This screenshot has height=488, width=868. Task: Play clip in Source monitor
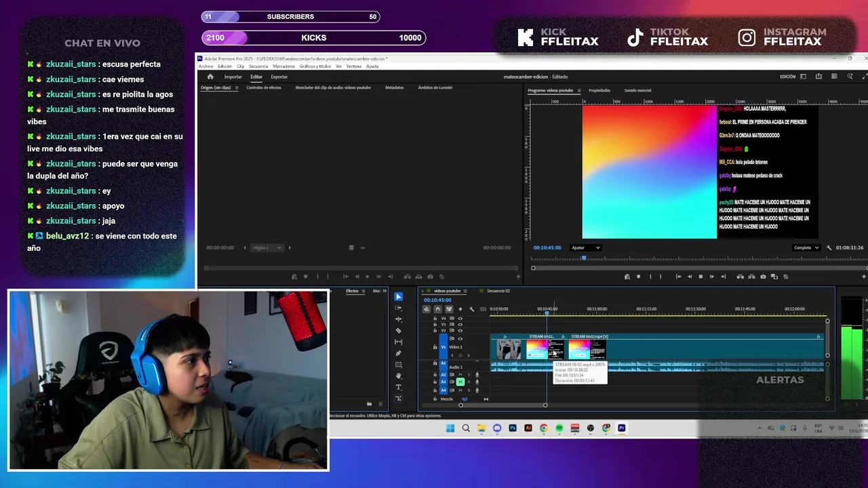pyautogui.click(x=368, y=277)
